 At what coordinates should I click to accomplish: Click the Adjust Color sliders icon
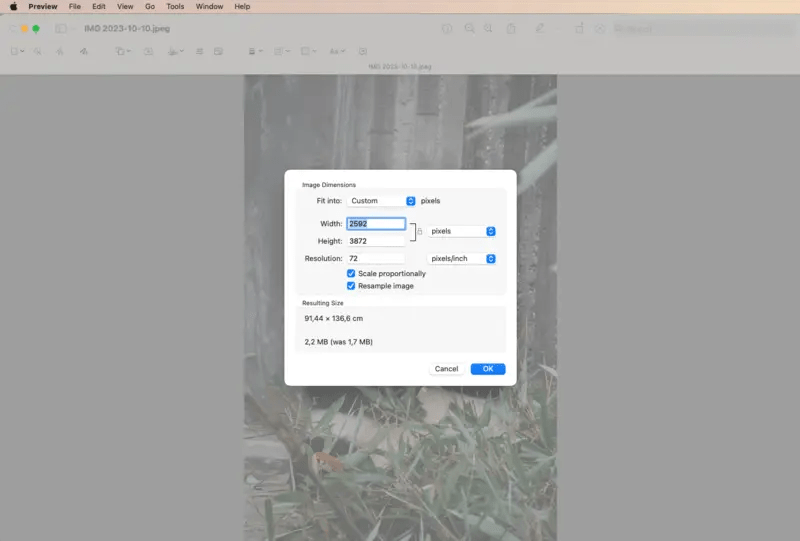pos(199,52)
